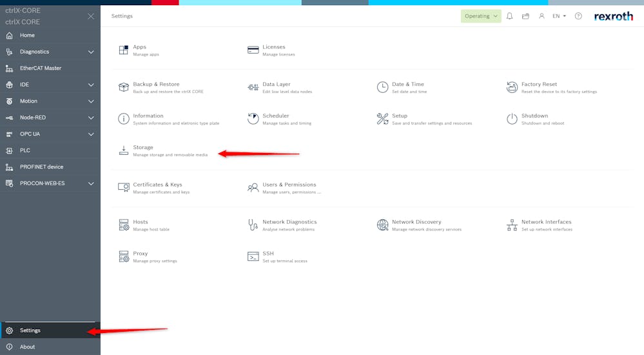Open the Certificates & Keys link
This screenshot has width=644, height=355.
(x=157, y=185)
